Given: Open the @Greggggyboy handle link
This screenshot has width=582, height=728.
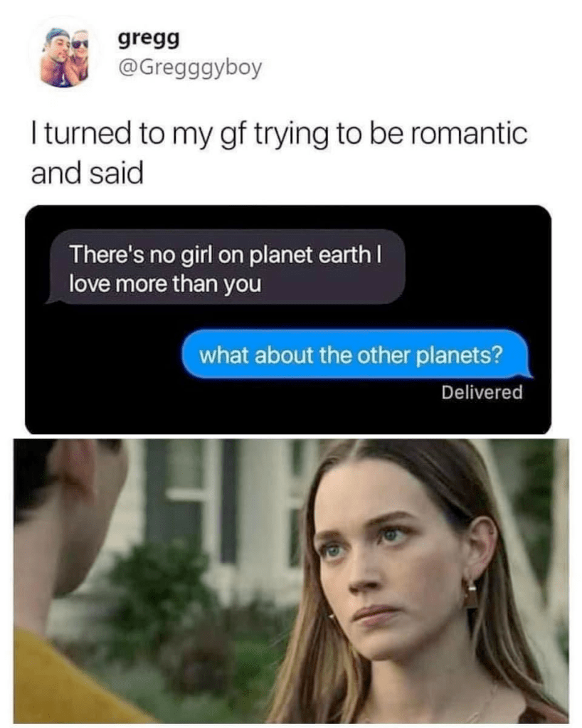Looking at the screenshot, I should coord(190,68).
